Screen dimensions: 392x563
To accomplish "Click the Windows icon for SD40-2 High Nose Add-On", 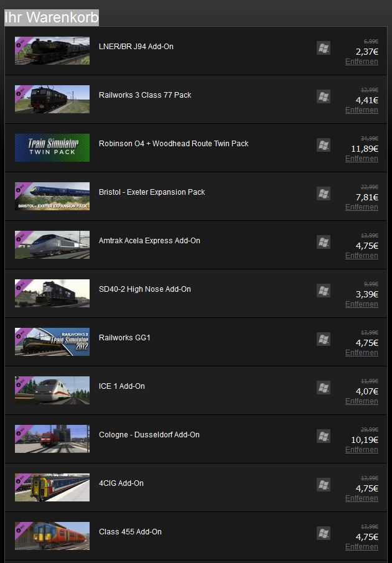I will coord(324,290).
